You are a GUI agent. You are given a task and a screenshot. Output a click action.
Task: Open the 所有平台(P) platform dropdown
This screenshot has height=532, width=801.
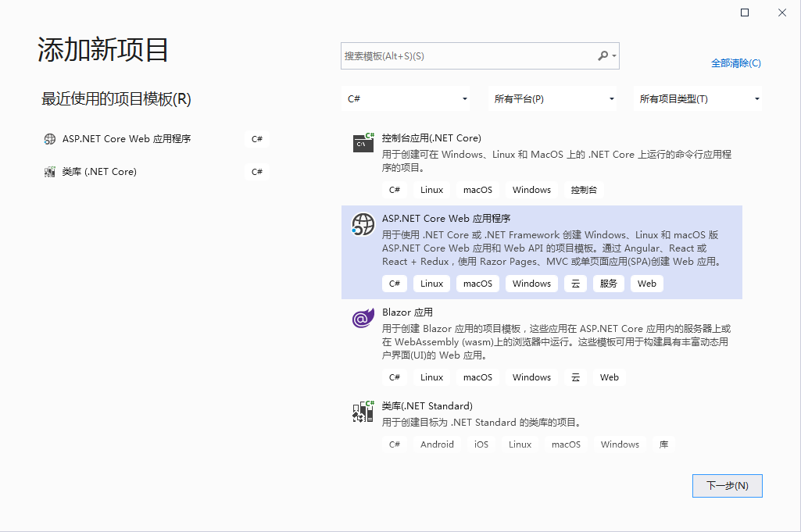[x=552, y=98]
